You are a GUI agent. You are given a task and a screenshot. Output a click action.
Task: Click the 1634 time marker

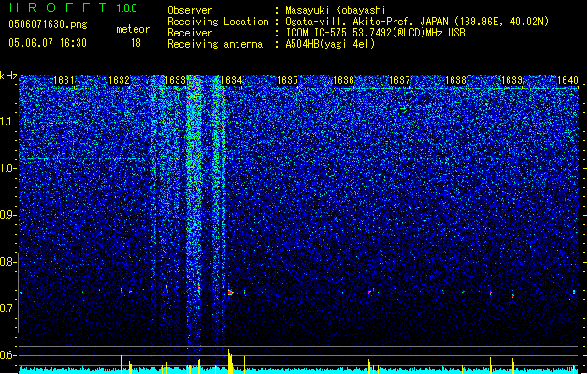(231, 80)
